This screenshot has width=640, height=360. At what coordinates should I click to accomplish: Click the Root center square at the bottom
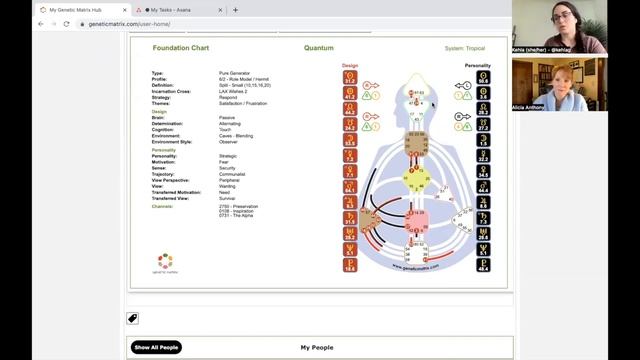tap(416, 253)
